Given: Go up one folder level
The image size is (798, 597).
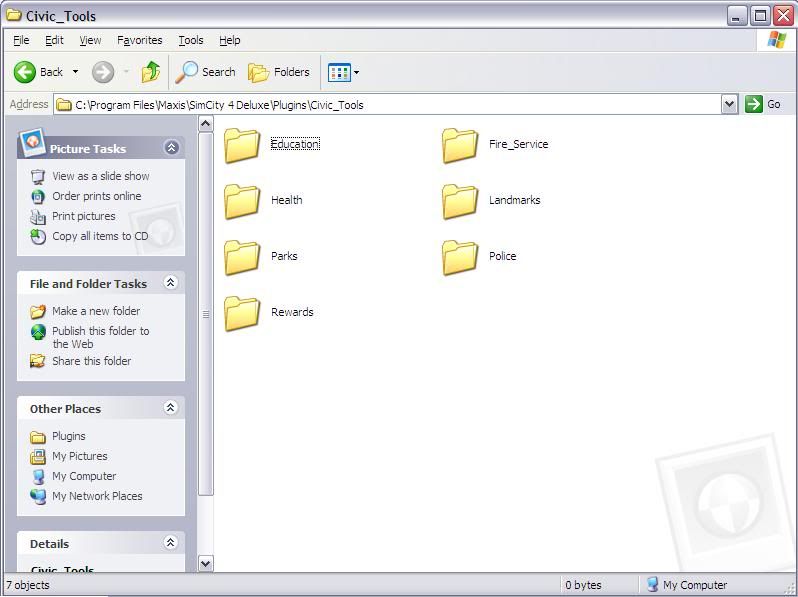Looking at the screenshot, I should [151, 72].
